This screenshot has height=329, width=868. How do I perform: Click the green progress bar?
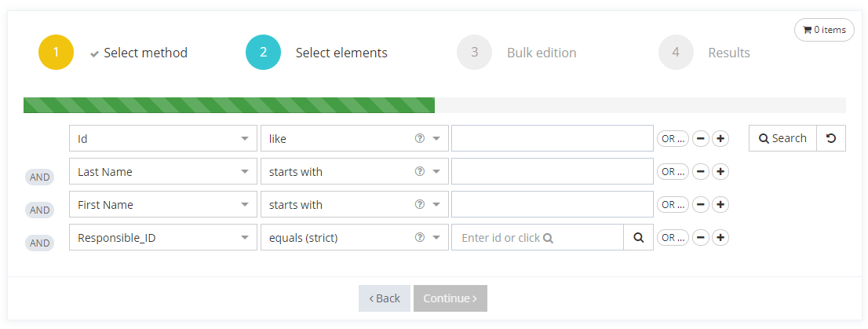pyautogui.click(x=228, y=105)
